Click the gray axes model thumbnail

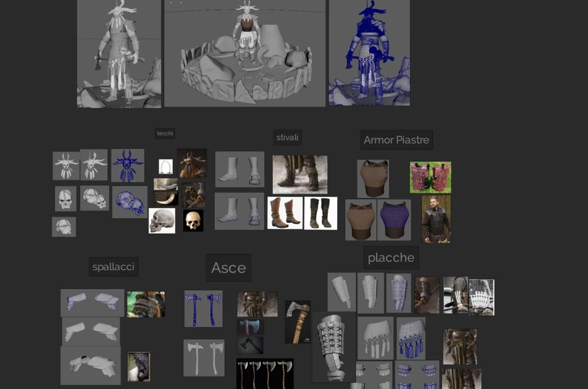coord(204,358)
